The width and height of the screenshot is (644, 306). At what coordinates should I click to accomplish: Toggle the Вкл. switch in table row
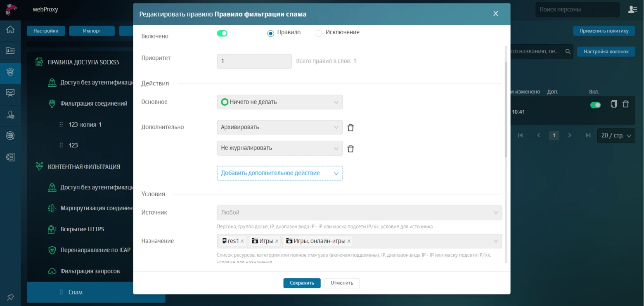click(595, 105)
